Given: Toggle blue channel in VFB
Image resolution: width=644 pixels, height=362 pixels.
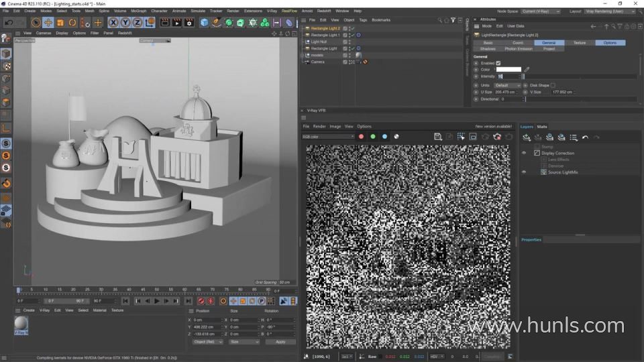Looking at the screenshot, I should coord(385,137).
